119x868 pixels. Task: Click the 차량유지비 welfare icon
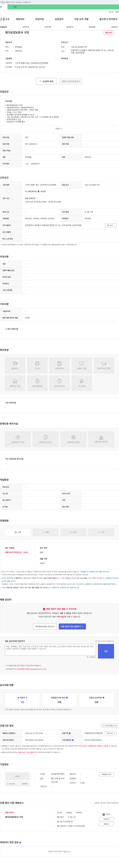pos(59,366)
